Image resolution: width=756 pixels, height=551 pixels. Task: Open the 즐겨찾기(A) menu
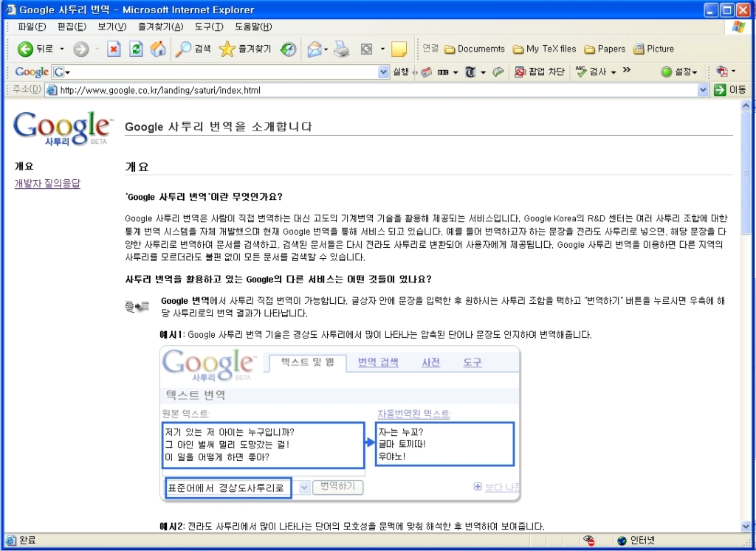click(160, 27)
